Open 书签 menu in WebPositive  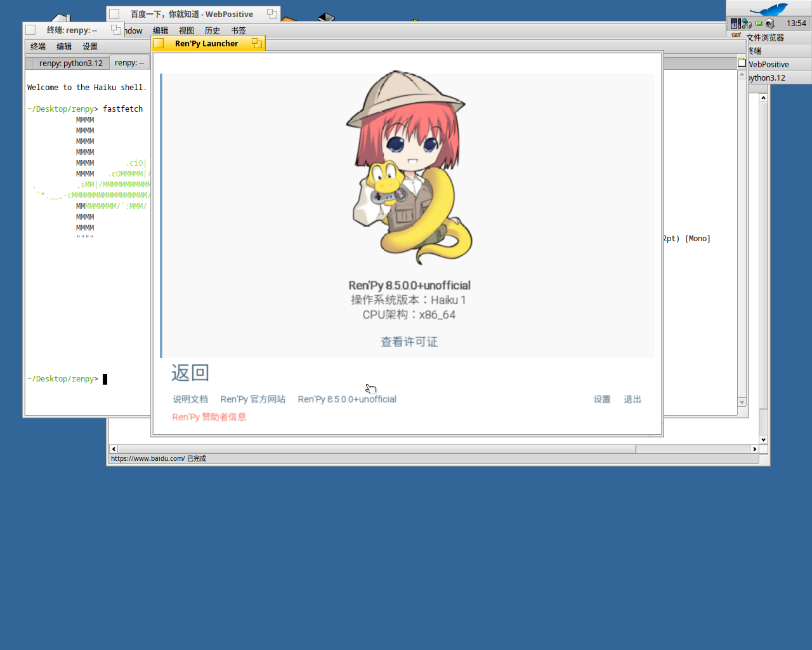click(239, 30)
